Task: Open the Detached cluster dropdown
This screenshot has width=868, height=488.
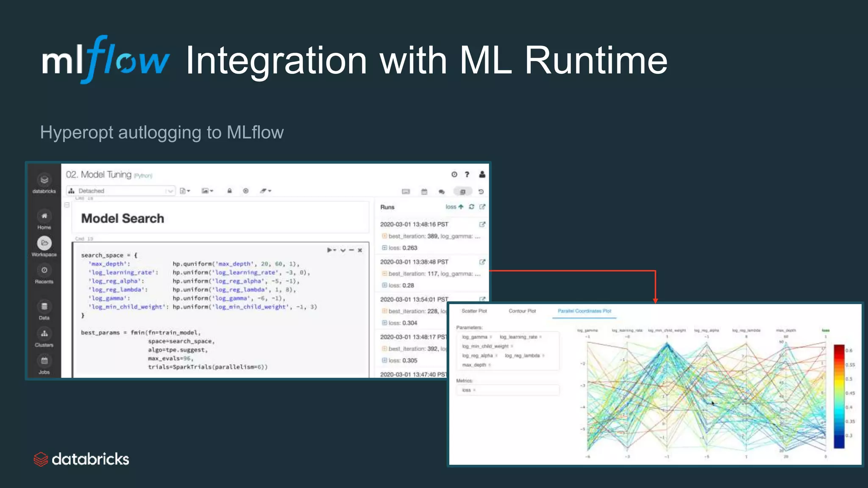Action: tap(120, 191)
